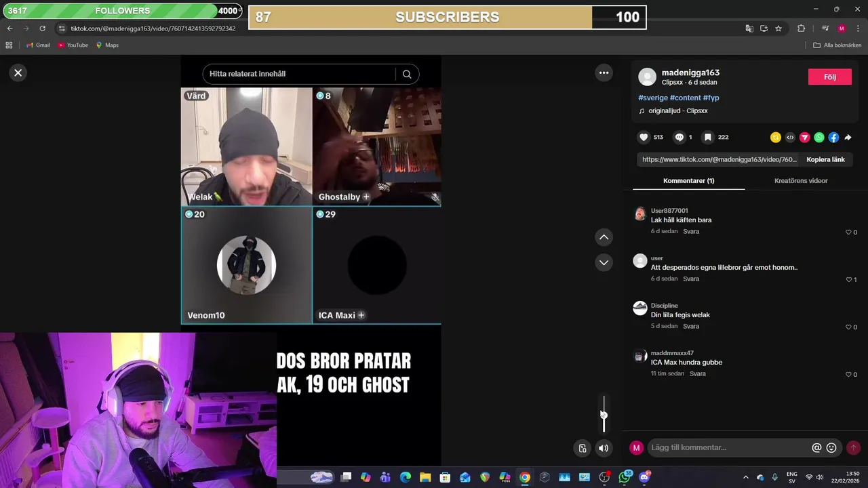Like Discipline's comment heart
This screenshot has height=488, width=868.
[x=848, y=327]
